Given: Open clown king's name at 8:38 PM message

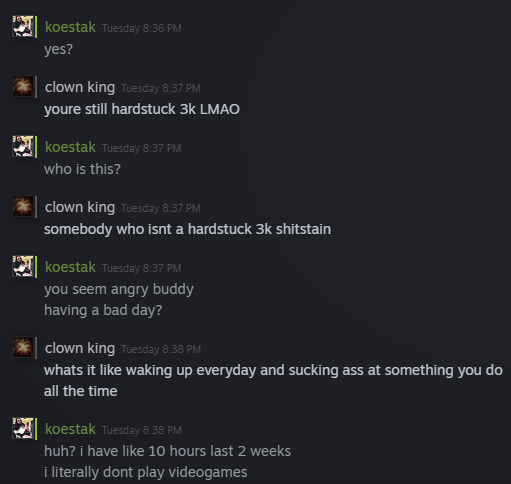Looking at the screenshot, I should 80,349.
